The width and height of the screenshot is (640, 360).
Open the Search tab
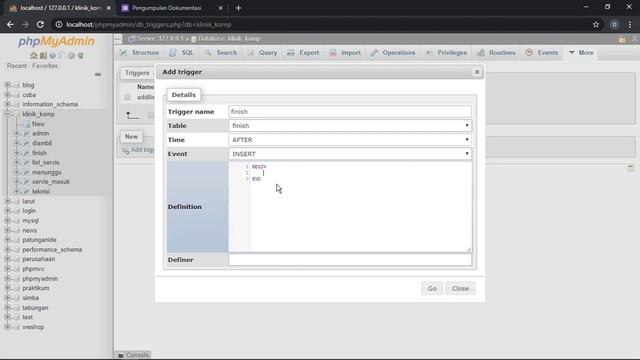coord(221,53)
